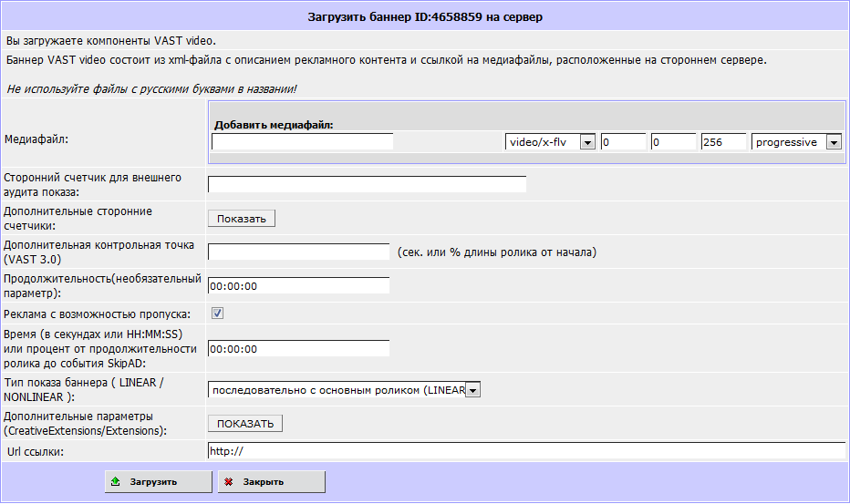Toggle the skippable ad checkbox

coord(217,314)
